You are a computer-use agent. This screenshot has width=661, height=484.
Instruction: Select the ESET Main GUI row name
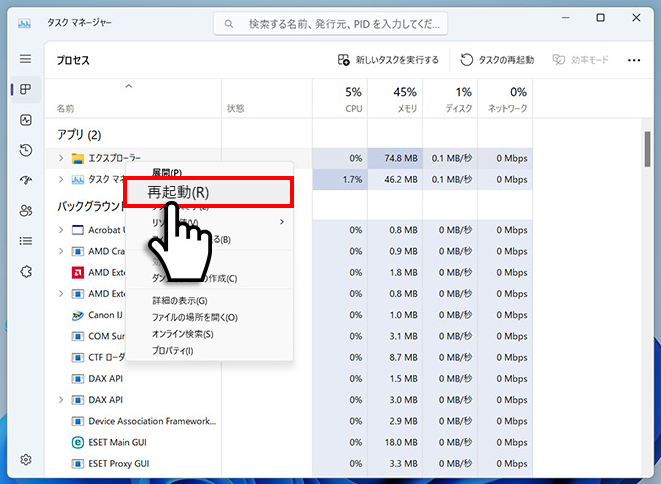(x=118, y=442)
